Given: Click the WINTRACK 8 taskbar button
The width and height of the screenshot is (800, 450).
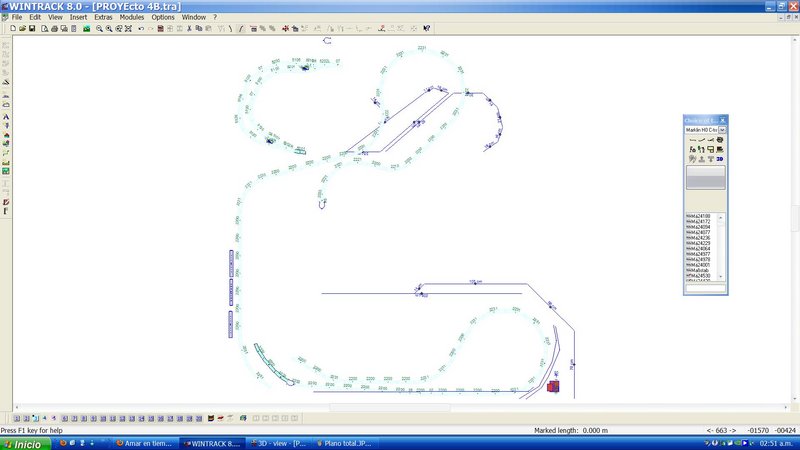Looking at the screenshot, I should tap(211, 443).
